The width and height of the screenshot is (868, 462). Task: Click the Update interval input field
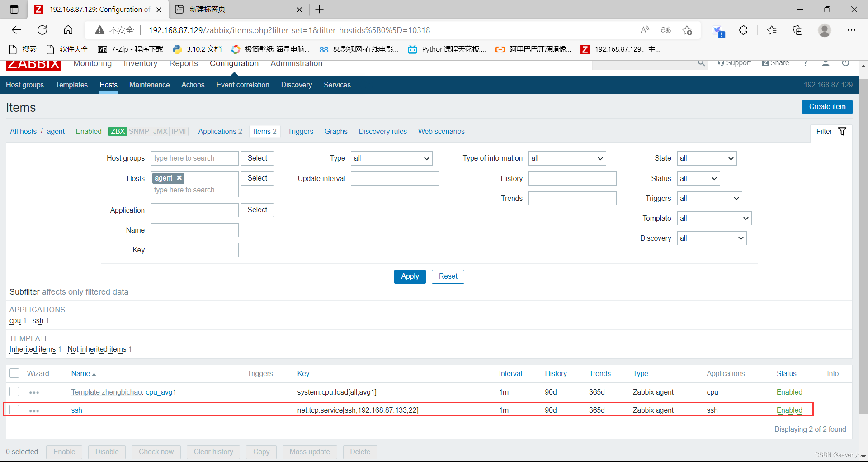(395, 178)
